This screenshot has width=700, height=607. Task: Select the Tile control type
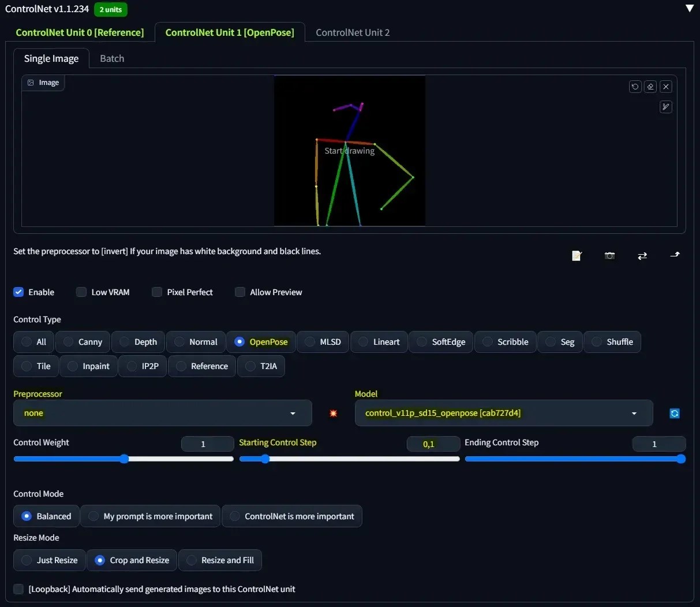click(36, 366)
